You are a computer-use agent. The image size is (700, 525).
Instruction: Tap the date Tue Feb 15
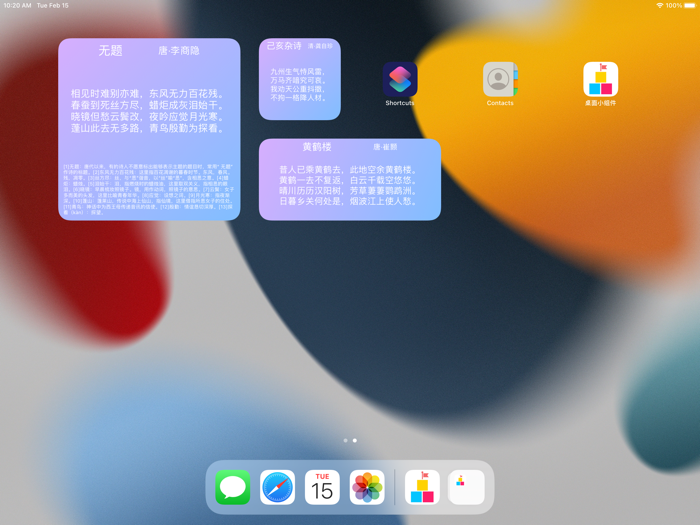(x=53, y=5)
